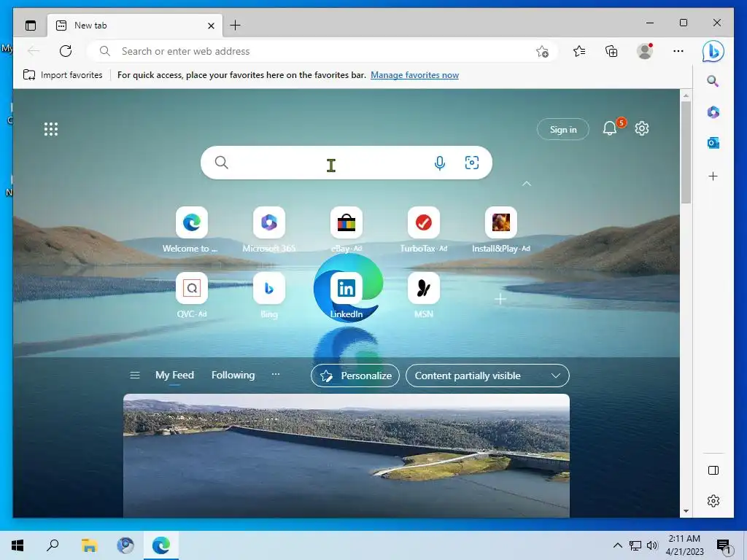Open a new tab with plus button
Image resolution: width=747 pixels, height=560 pixels.
236,26
